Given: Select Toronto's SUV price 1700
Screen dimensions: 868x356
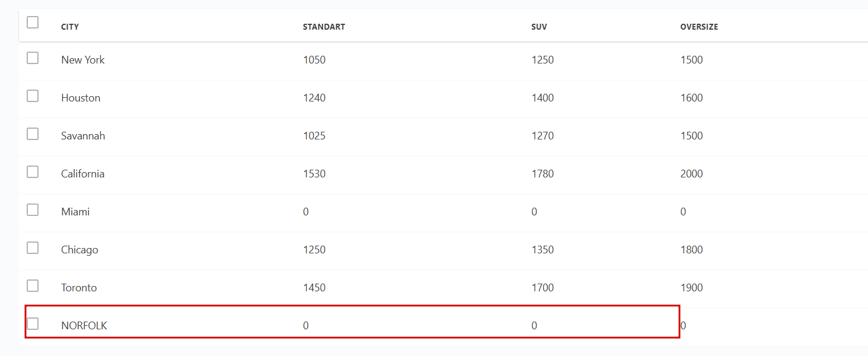Looking at the screenshot, I should coord(542,288).
